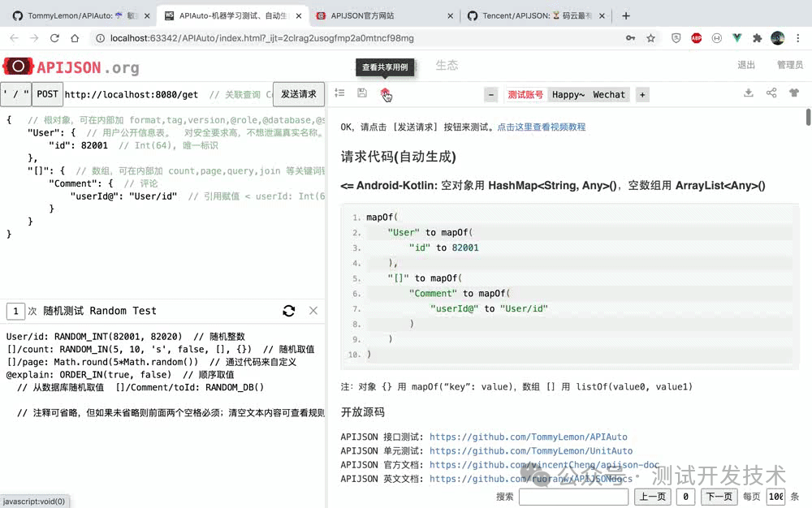
Task: Click the circled H extension icon
Action: [x=717, y=38]
